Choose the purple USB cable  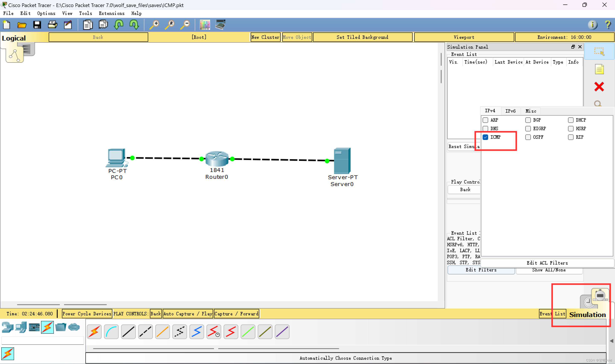pyautogui.click(x=282, y=332)
